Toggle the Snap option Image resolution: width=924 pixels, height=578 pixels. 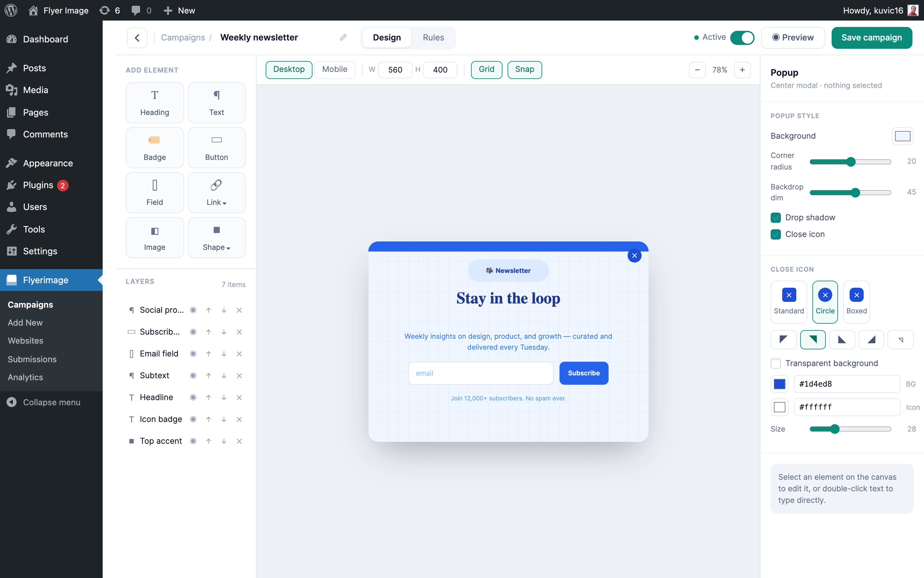tap(525, 70)
